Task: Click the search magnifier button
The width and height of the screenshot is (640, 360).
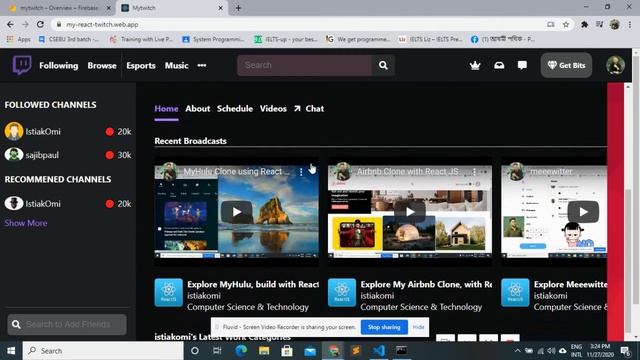Action: click(383, 65)
